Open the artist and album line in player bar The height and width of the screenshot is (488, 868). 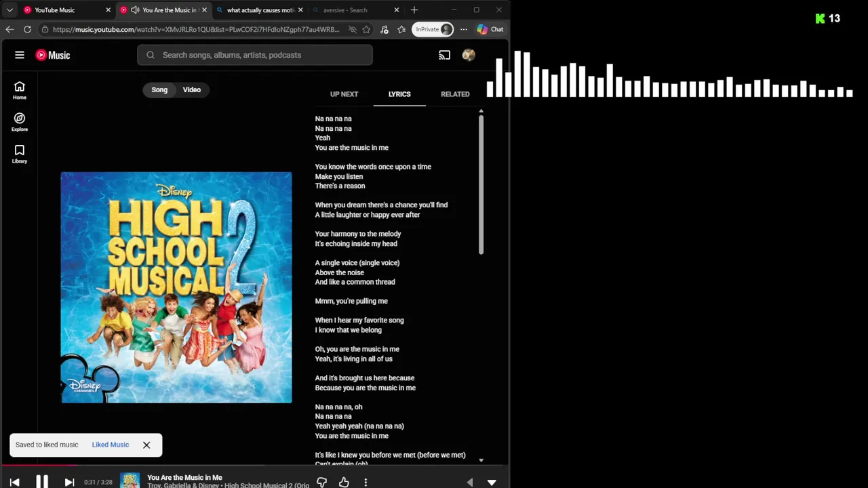pos(228,485)
